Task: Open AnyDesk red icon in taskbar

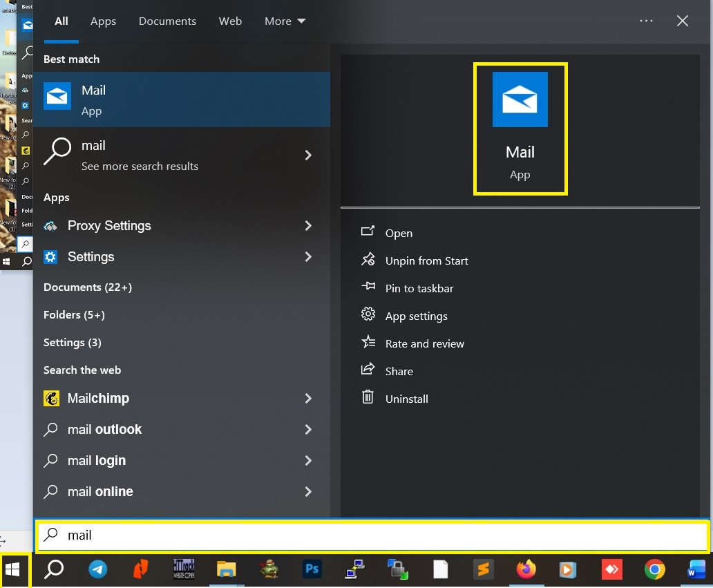Action: pyautogui.click(x=611, y=569)
